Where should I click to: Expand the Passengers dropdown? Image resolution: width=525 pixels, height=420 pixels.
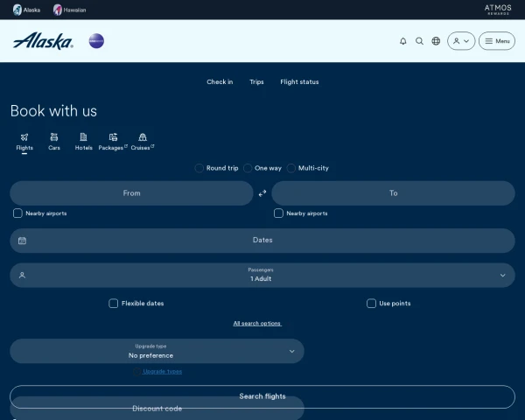point(262,275)
